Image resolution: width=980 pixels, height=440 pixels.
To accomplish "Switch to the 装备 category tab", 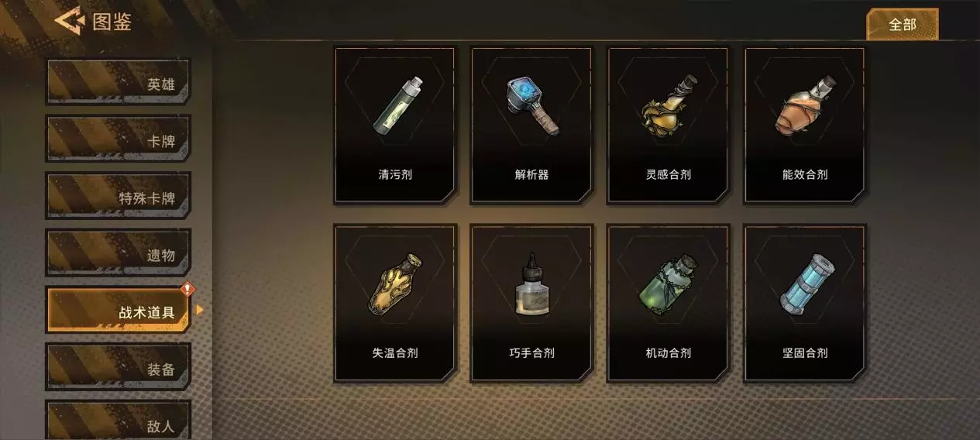I will [118, 367].
